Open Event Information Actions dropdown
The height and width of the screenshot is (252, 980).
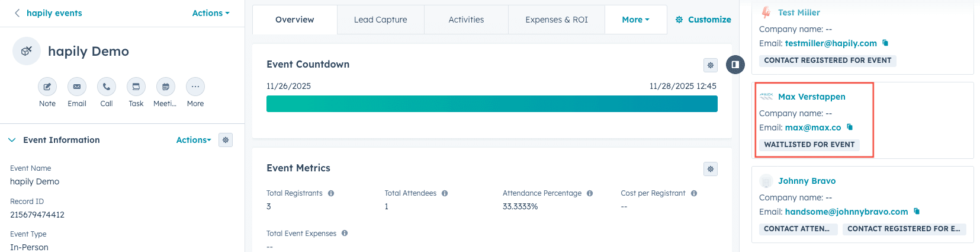[x=194, y=140]
